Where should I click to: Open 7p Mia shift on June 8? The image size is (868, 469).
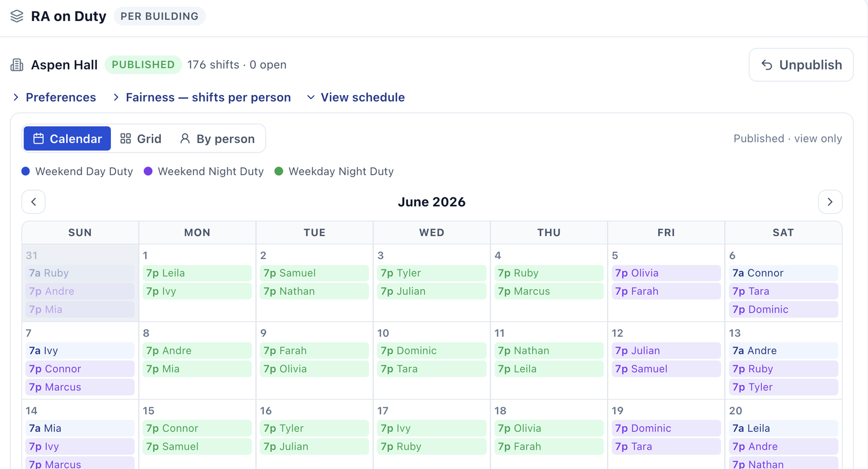tap(197, 369)
